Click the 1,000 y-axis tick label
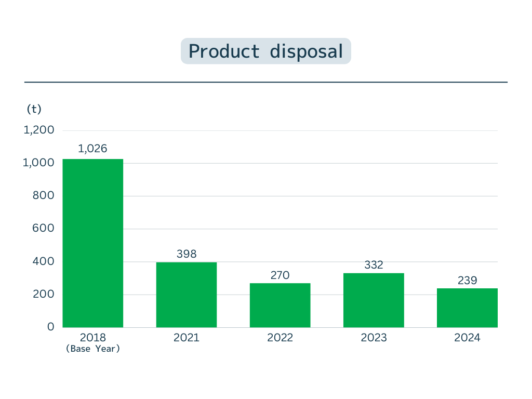This screenshot has width=532, height=399. (39, 163)
